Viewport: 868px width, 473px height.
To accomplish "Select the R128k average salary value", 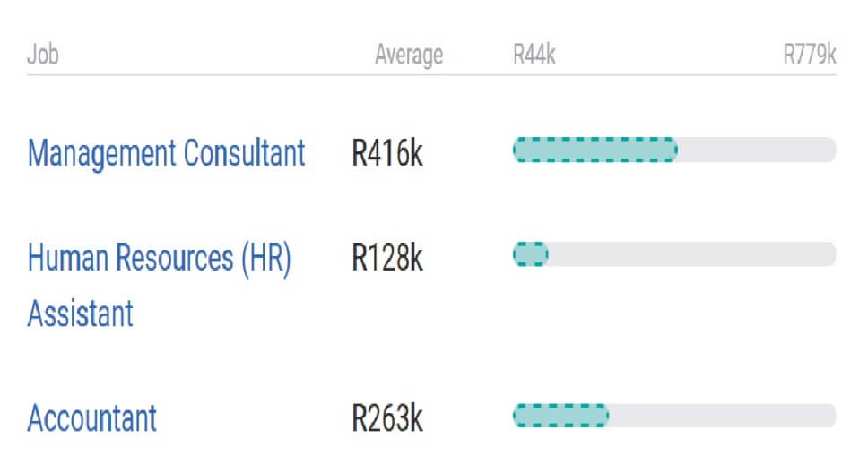I will coord(387,258).
